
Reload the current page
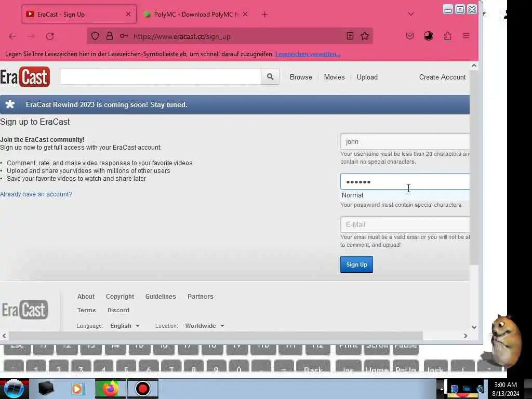[50, 36]
